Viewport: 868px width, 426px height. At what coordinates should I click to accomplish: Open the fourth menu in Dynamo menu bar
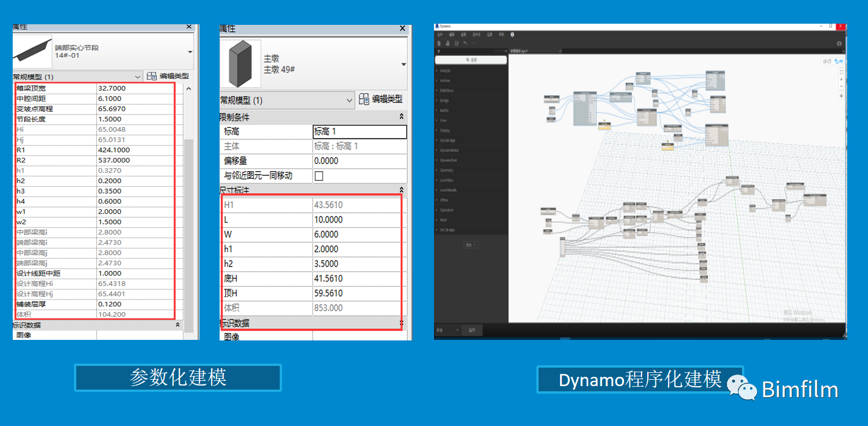click(477, 35)
